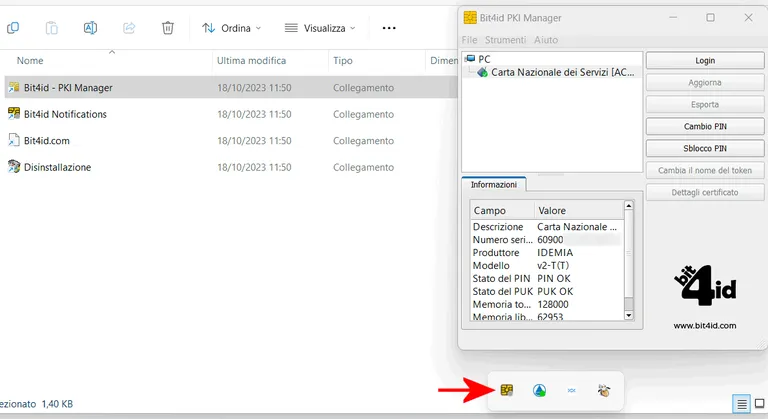768x419 pixels.
Task: Click the Stato del PUK row
Action: [547, 292]
